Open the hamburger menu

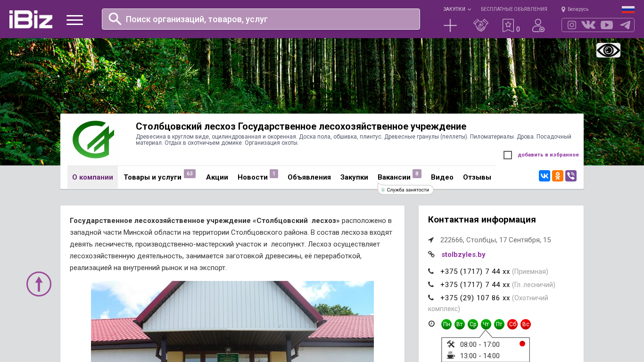coord(74,20)
